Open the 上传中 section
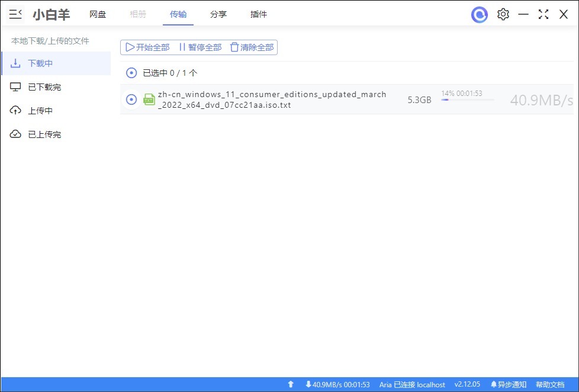Screen dimensions: 579x392 tap(40, 111)
